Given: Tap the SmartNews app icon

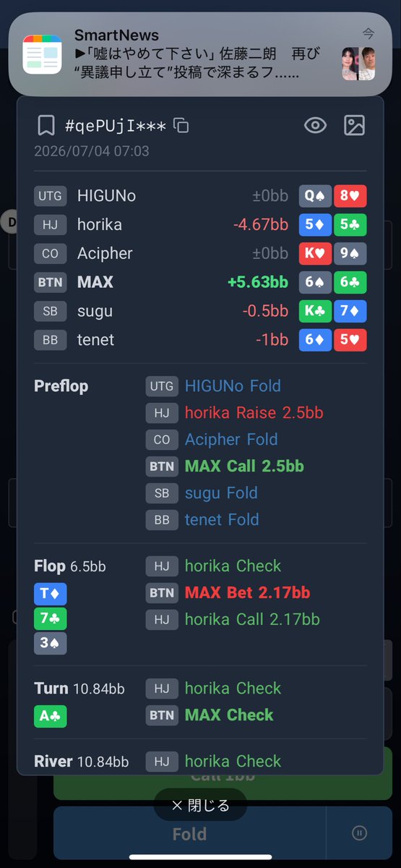Looking at the screenshot, I should point(43,54).
